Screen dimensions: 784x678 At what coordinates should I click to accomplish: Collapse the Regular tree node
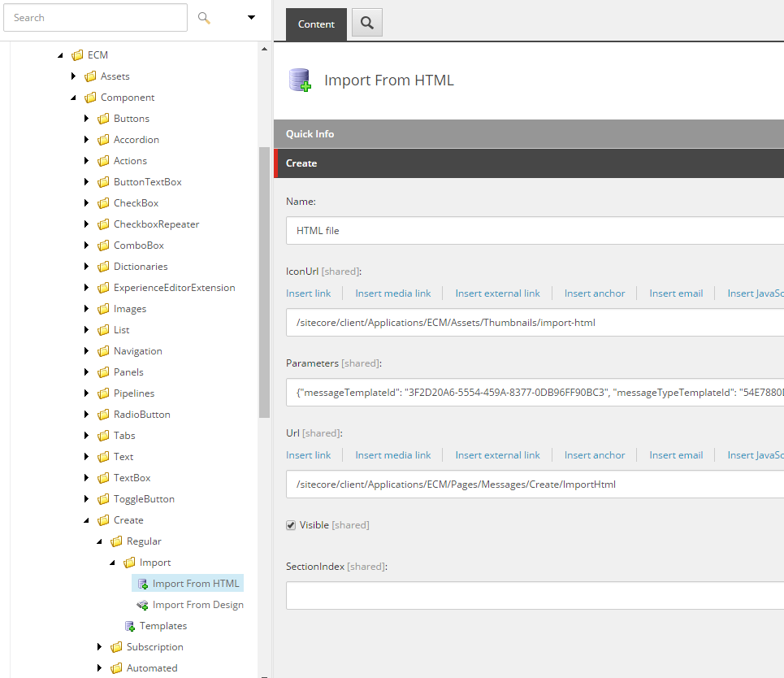pos(99,541)
